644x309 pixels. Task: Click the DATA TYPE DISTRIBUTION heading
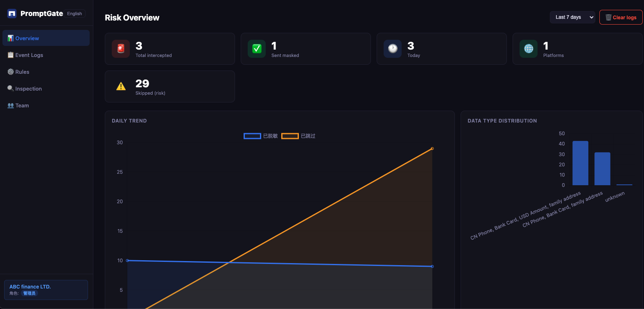[502, 121]
